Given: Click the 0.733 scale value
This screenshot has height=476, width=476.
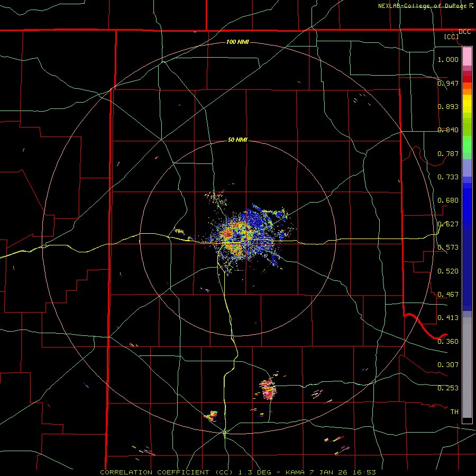Looking at the screenshot, I should (448, 177).
